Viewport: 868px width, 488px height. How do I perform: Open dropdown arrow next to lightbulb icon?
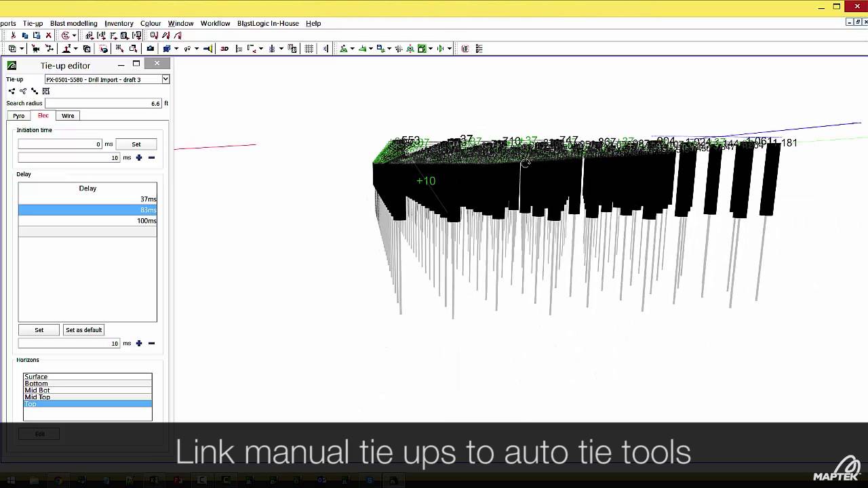197,49
